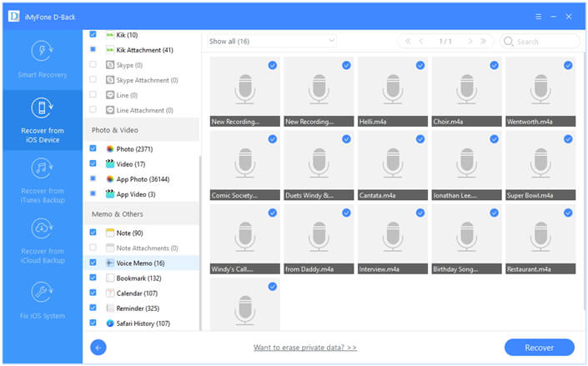Select the Comic Society voice memo thumbnail
This screenshot has width=588, height=366.
pyautogui.click(x=245, y=165)
